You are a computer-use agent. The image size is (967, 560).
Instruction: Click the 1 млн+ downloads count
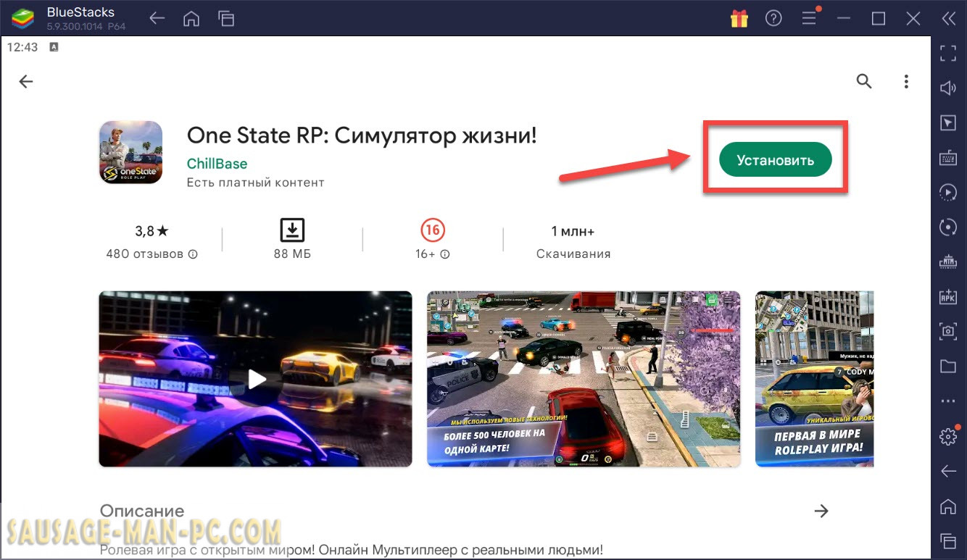coord(573,231)
